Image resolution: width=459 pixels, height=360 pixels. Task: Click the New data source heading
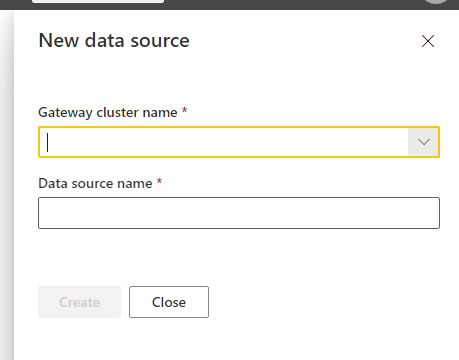[x=114, y=41]
